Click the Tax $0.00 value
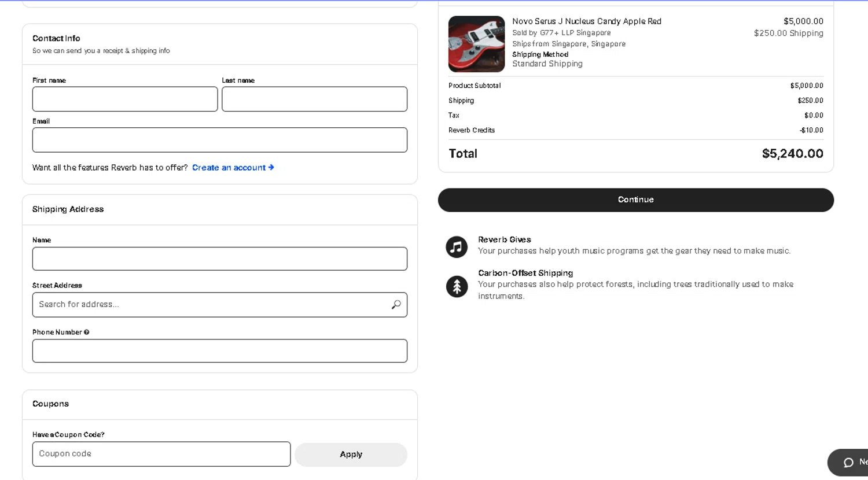This screenshot has width=868, height=480. (814, 116)
